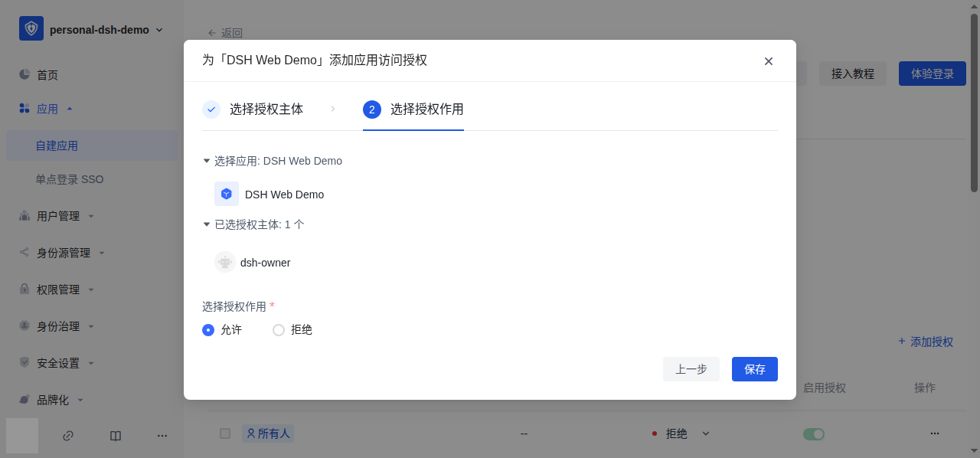Screen dimensions: 980x458
Task: Click the 体验登录 button
Action: 933,74
